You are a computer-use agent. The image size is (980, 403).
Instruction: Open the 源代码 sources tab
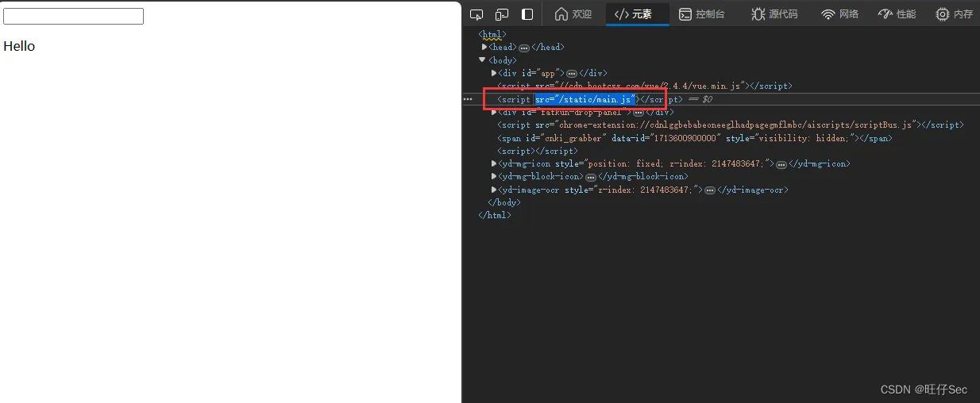click(x=774, y=14)
